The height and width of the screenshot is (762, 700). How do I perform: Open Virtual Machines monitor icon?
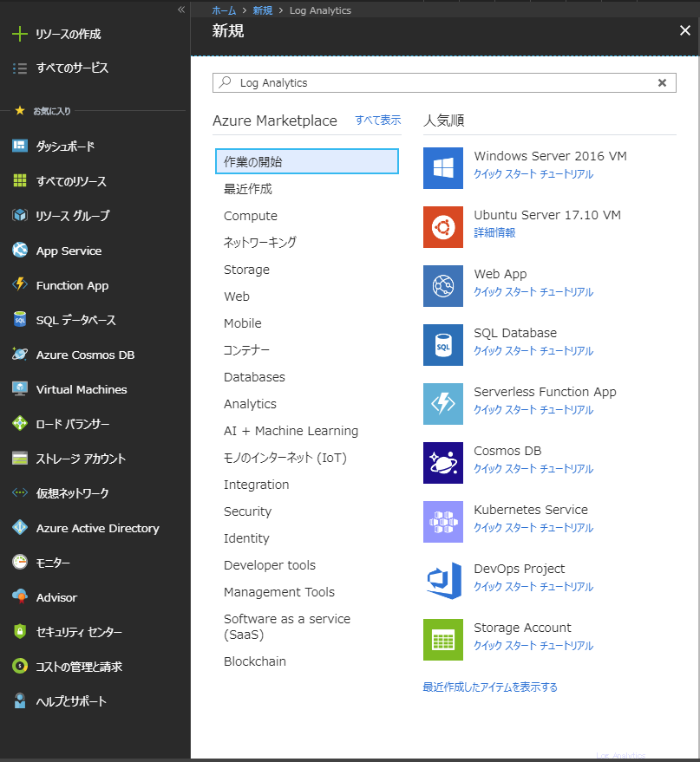tap(19, 389)
